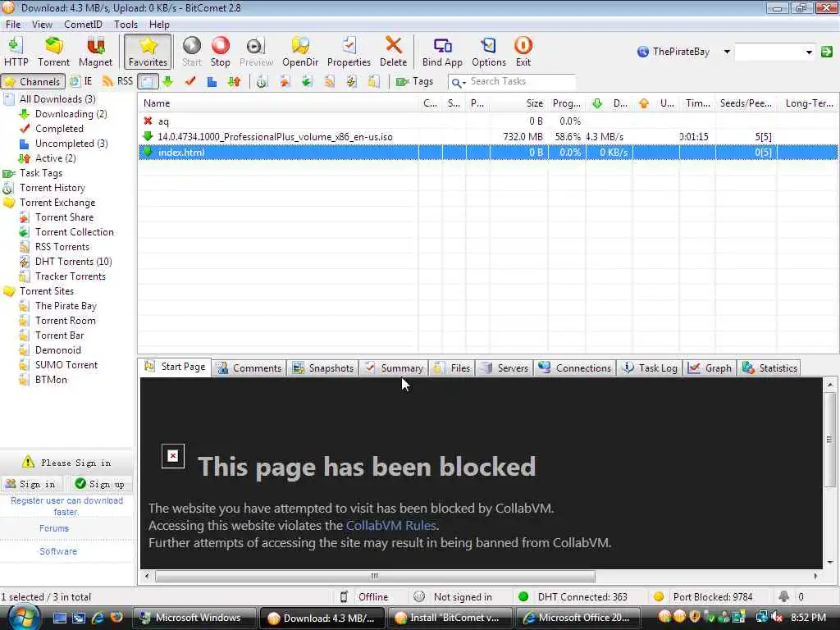Image resolution: width=840 pixels, height=630 pixels.
Task: Click the Sign in button
Action: 30,484
